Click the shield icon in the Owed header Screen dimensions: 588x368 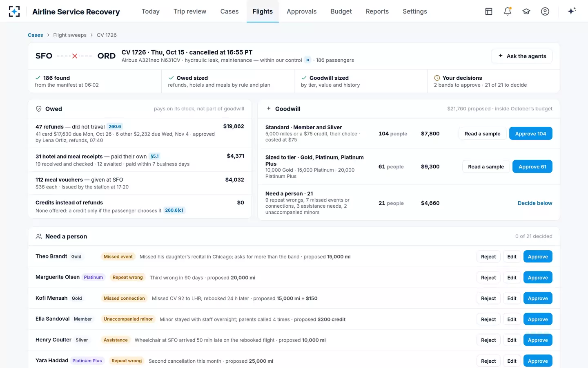coord(39,109)
